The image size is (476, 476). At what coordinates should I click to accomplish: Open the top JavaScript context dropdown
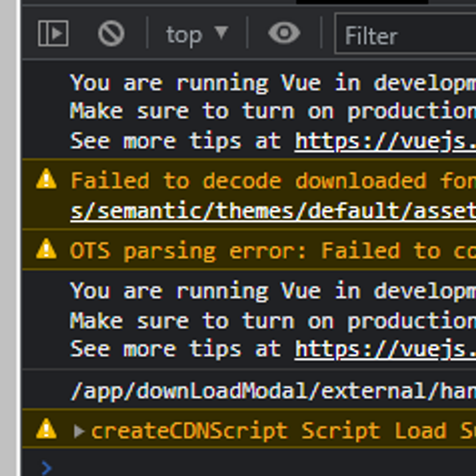click(198, 34)
